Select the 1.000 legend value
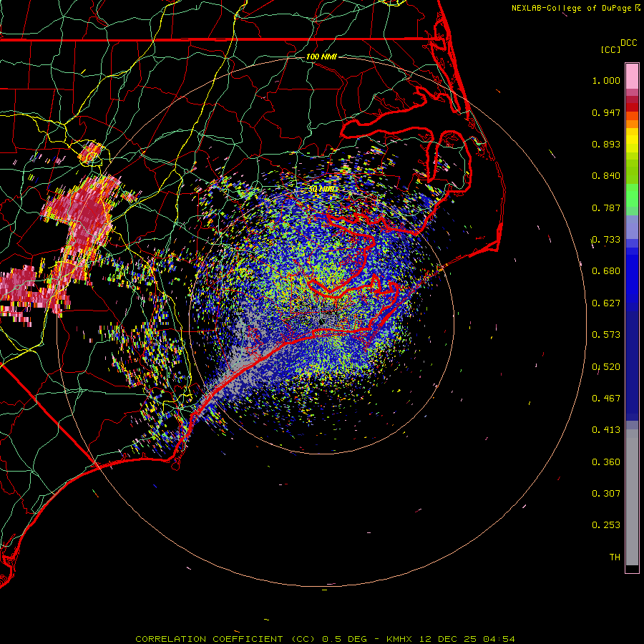This screenshot has width=644, height=644. tap(606, 80)
